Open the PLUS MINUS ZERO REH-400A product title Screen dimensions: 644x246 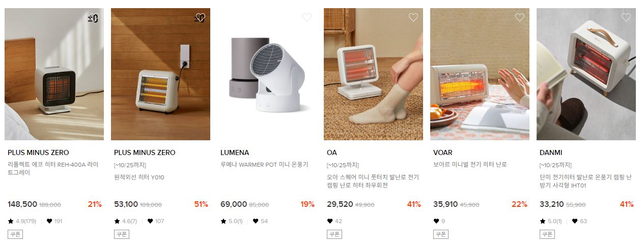[53, 169]
